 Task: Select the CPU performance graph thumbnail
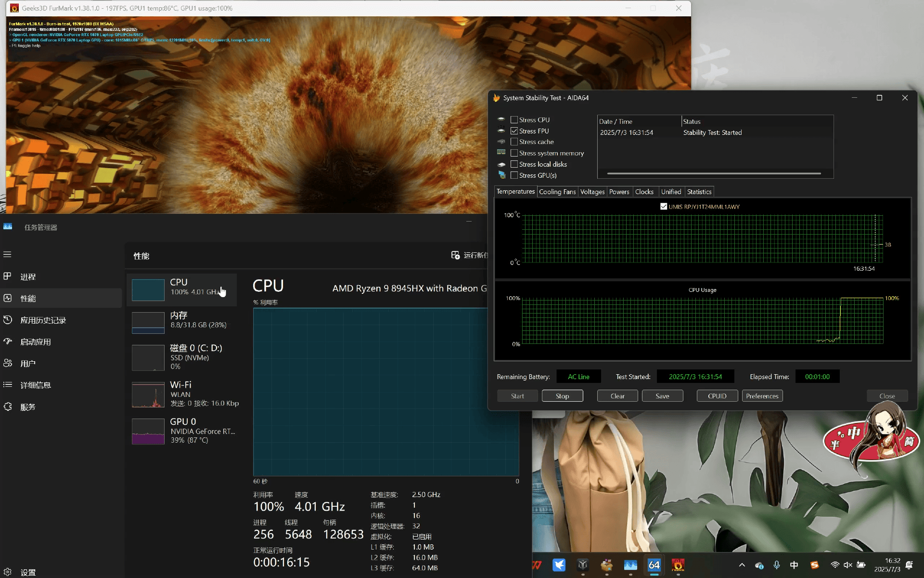tap(148, 290)
